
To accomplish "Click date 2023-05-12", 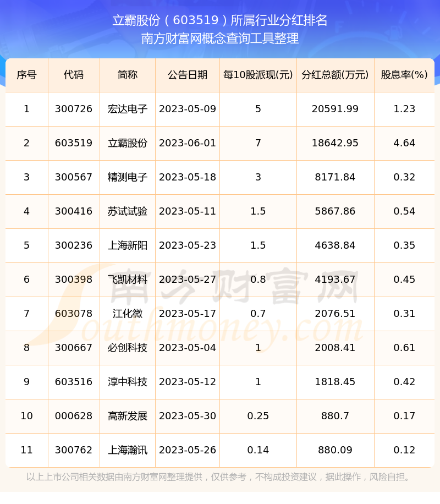I will 188,381.
